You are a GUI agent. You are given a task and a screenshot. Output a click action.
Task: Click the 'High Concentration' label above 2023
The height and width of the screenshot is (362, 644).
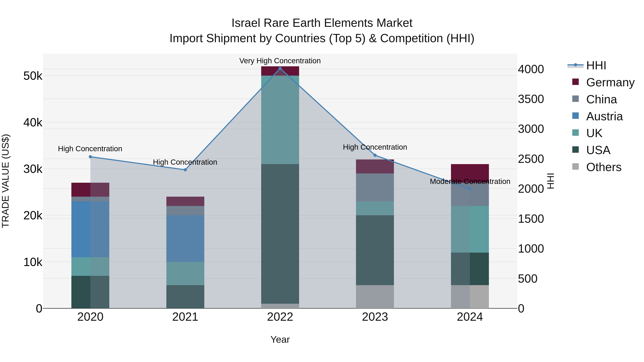coord(375,147)
